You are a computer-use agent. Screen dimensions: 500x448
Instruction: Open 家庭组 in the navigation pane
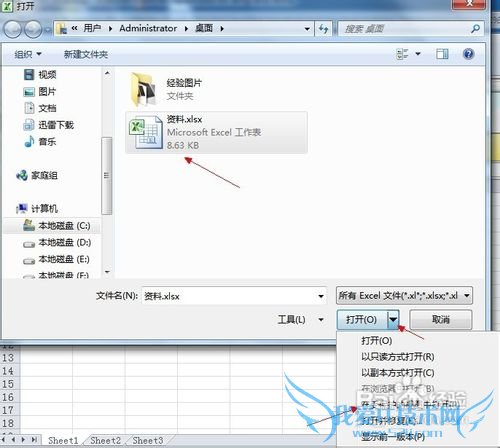37,175
